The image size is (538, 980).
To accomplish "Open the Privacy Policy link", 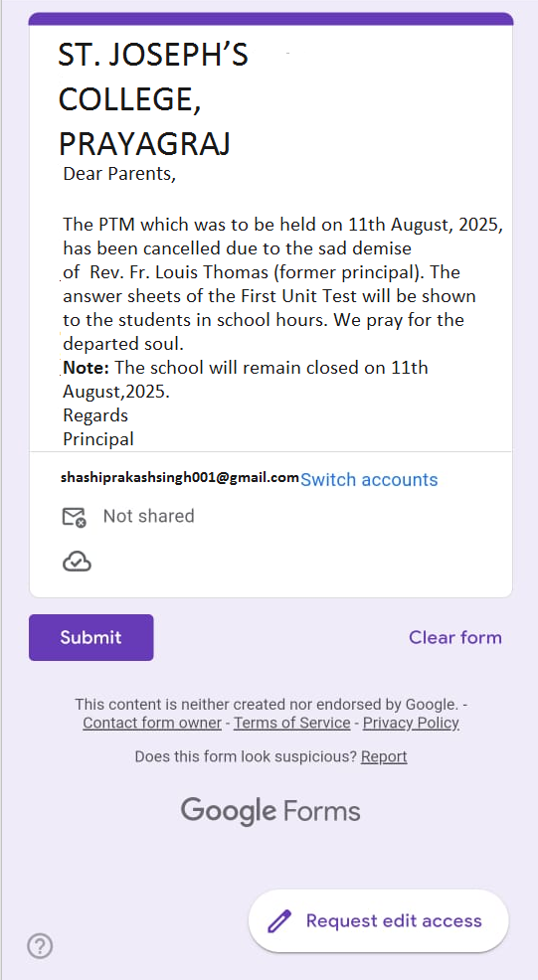I will (411, 724).
